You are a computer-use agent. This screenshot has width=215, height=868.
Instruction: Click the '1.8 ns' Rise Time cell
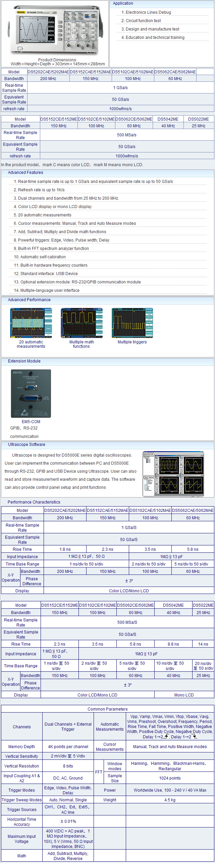click(x=65, y=549)
